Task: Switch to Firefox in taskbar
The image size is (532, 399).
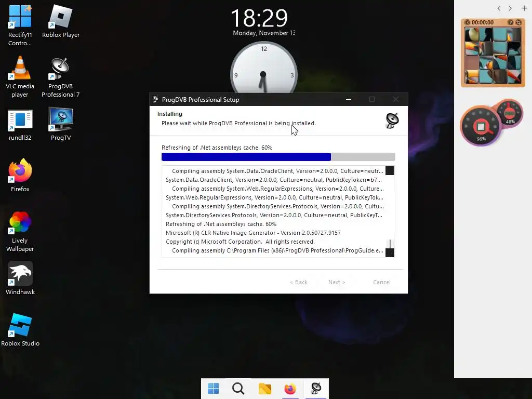Action: tap(290, 389)
